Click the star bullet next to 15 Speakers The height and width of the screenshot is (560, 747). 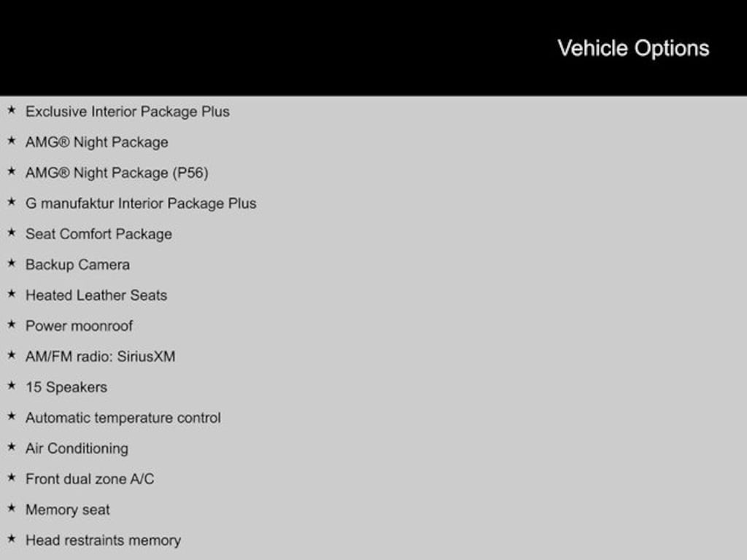[x=11, y=386]
